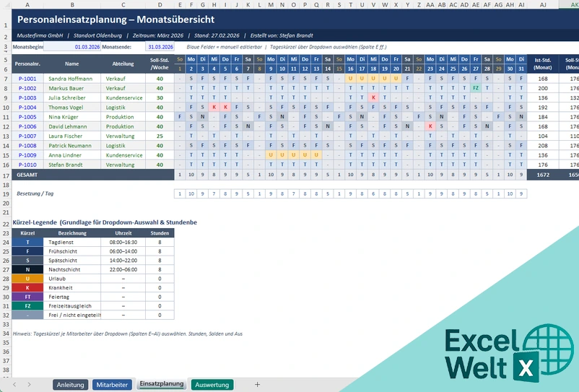The width and height of the screenshot is (579, 392).
Task: Open the Auswertung sheet tab
Action: click(212, 385)
